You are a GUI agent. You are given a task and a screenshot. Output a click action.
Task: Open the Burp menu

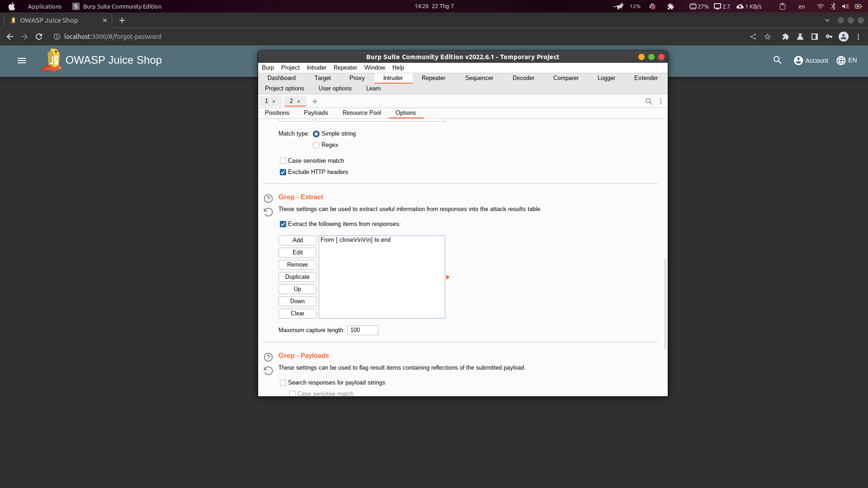[x=268, y=68]
